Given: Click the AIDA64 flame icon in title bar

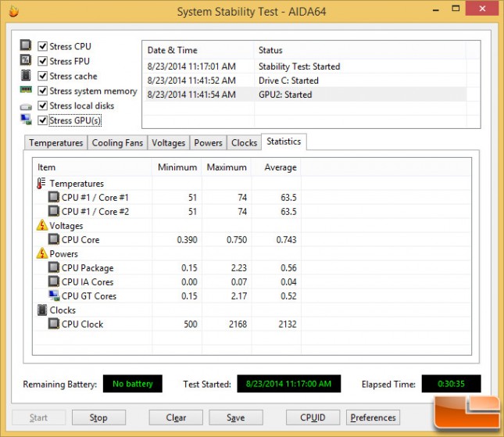Looking at the screenshot, I should tap(13, 11).
